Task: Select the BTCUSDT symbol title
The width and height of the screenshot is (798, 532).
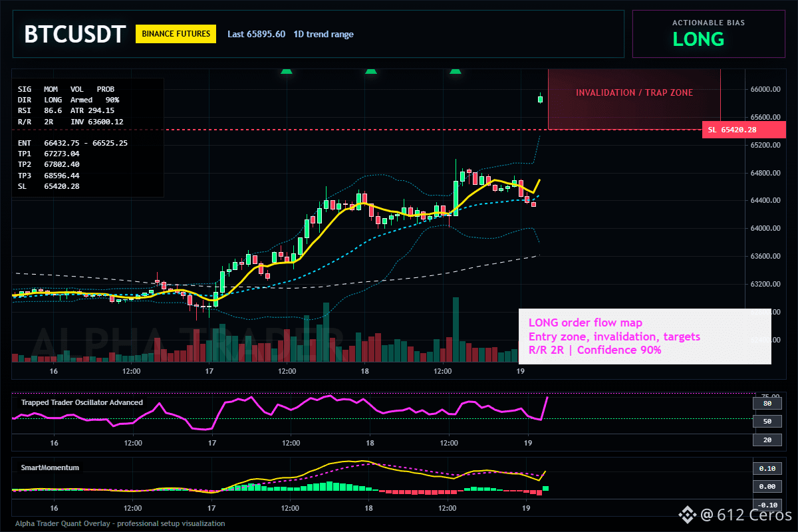Action: point(74,34)
